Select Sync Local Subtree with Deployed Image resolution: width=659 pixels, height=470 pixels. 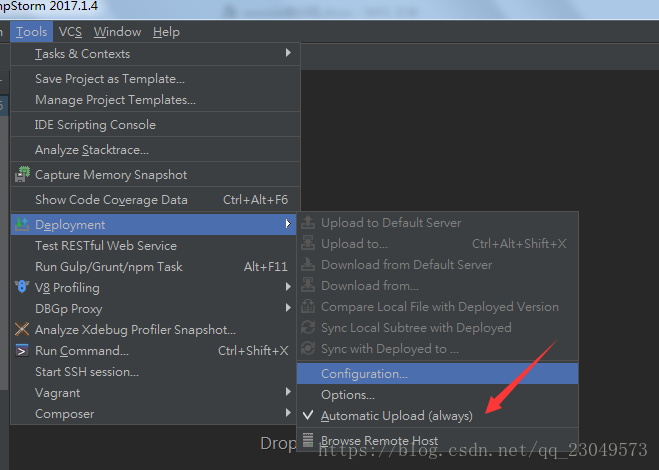438,327
